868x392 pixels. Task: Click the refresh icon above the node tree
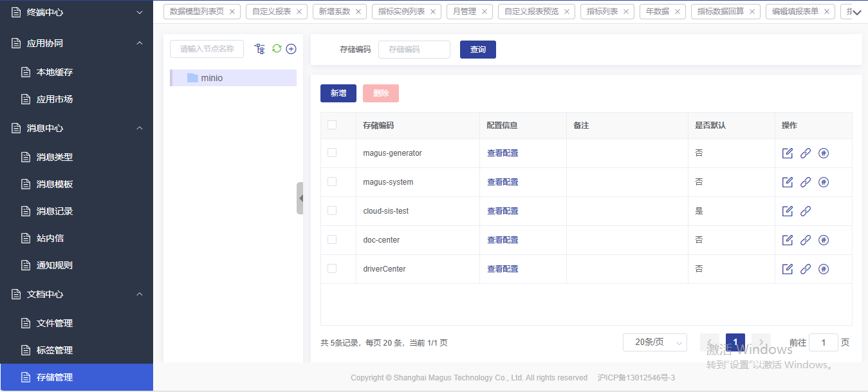277,49
